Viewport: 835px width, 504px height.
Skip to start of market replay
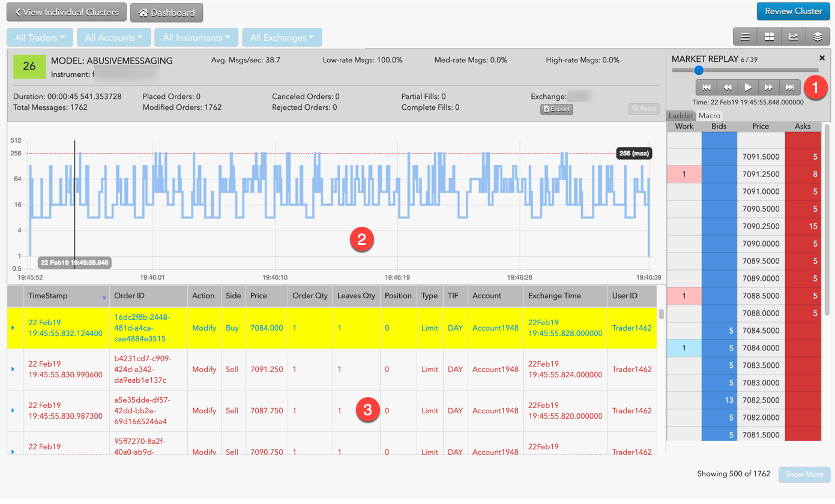tap(707, 87)
